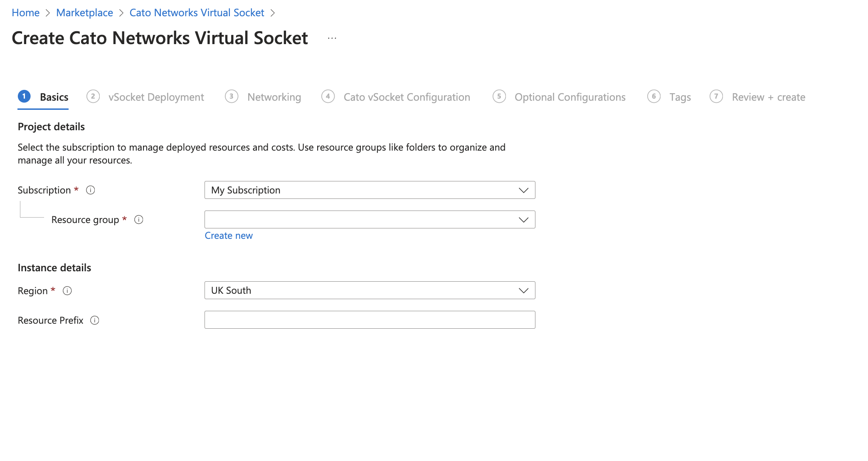
Task: Click Cato Networks Virtual Socket breadcrumb
Action: (197, 12)
